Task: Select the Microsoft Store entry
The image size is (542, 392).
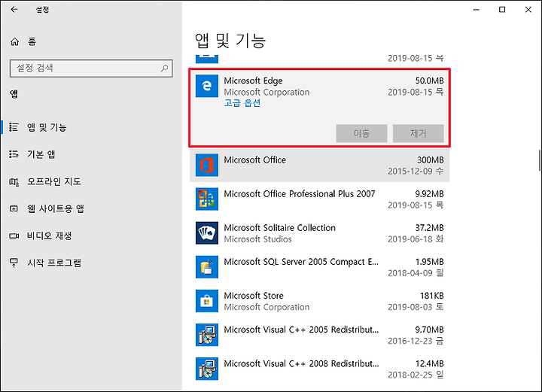Action: click(320, 301)
